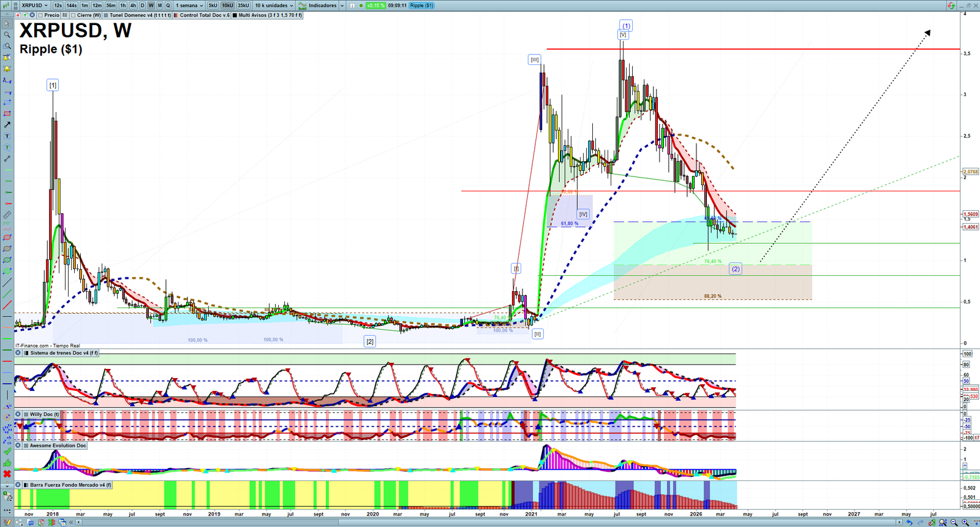
Task: Open the XRPUSD symbol dropdown
Action: tap(35, 6)
